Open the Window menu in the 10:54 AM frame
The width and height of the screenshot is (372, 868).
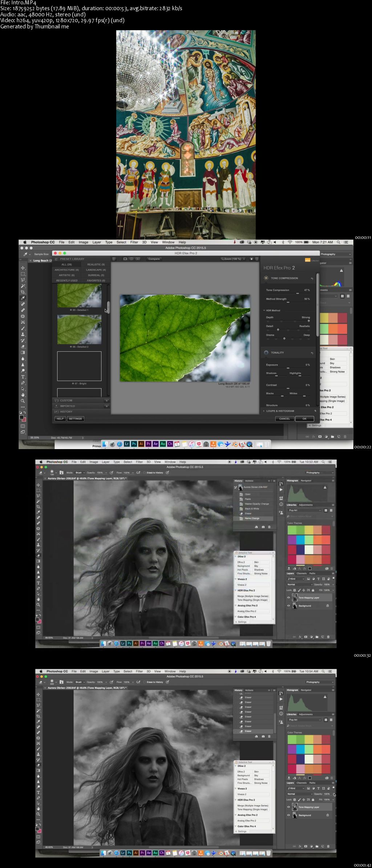[x=170, y=671]
